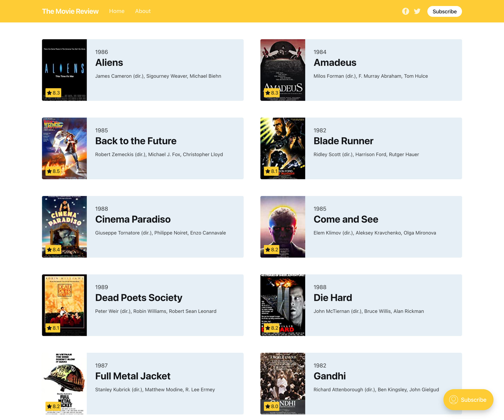Click the 8.5 star rating badge
The width and height of the screenshot is (504, 420).
click(x=53, y=171)
